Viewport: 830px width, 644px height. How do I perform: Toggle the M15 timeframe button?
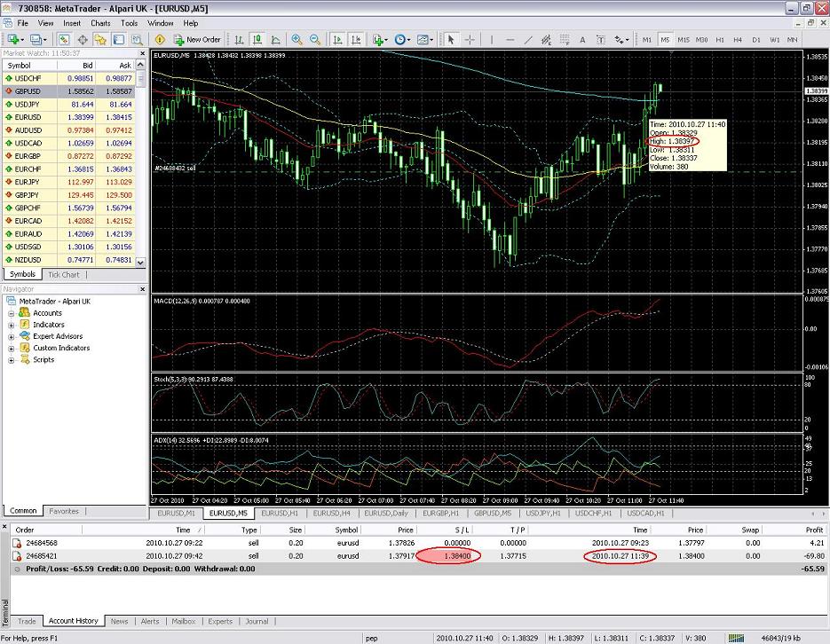coord(684,40)
